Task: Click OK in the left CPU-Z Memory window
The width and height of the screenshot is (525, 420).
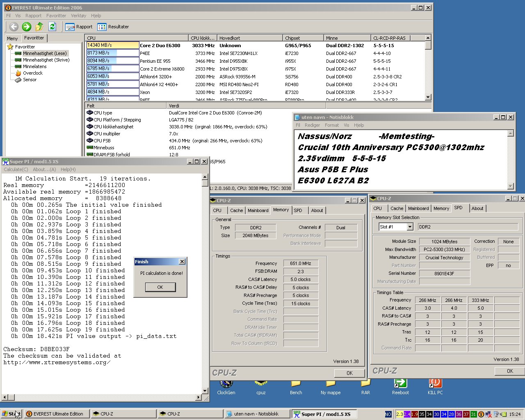Action: pyautogui.click(x=349, y=373)
